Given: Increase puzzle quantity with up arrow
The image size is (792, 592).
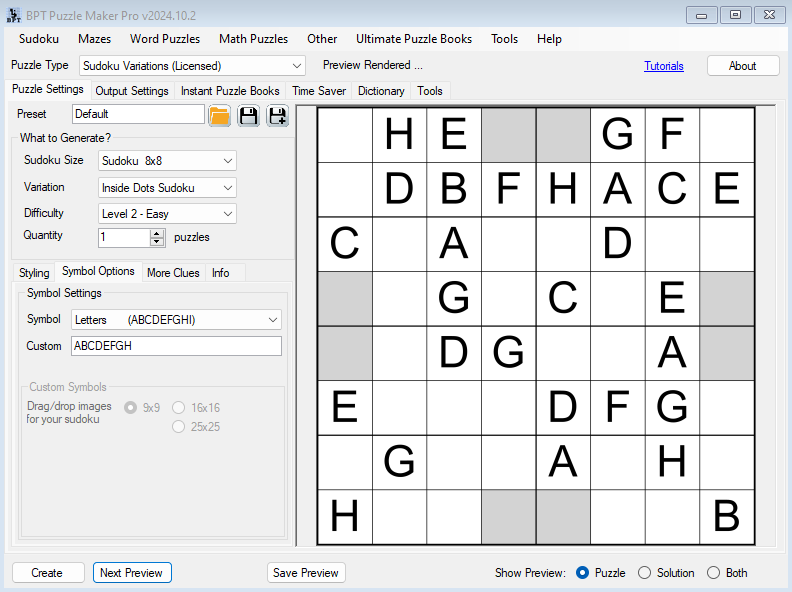Looking at the screenshot, I should (x=157, y=233).
